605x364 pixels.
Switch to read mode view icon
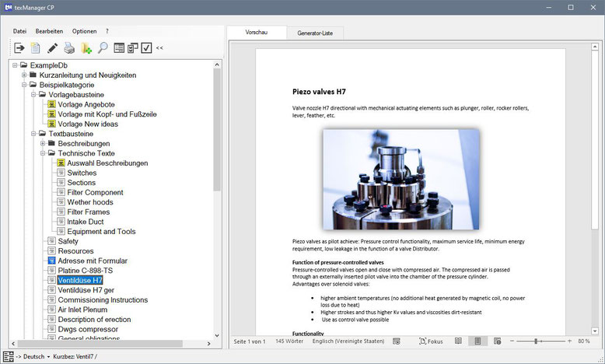click(458, 341)
